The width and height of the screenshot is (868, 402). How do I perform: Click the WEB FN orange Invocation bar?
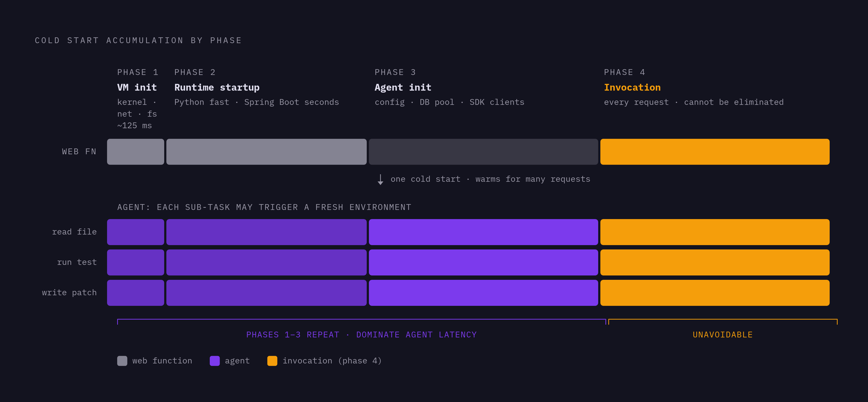(x=715, y=152)
